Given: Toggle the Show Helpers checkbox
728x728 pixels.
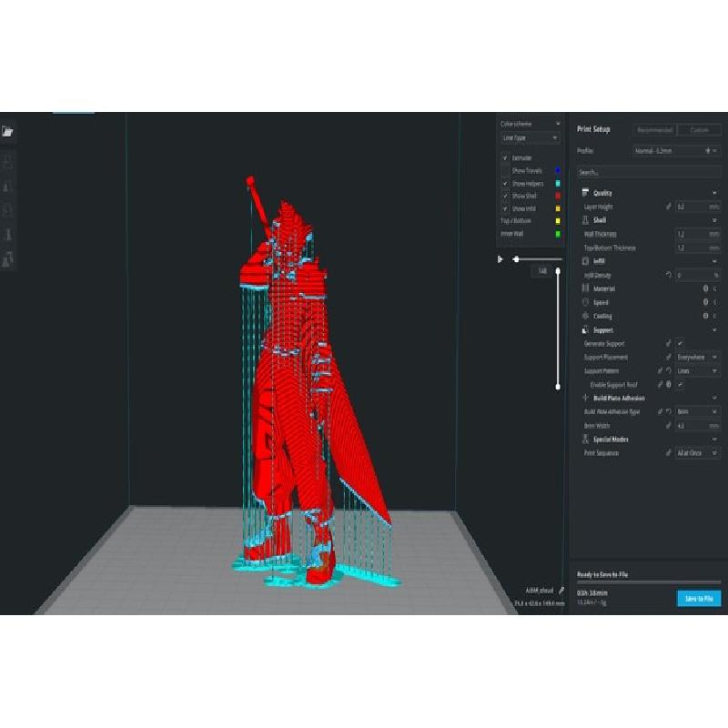Looking at the screenshot, I should [x=505, y=184].
